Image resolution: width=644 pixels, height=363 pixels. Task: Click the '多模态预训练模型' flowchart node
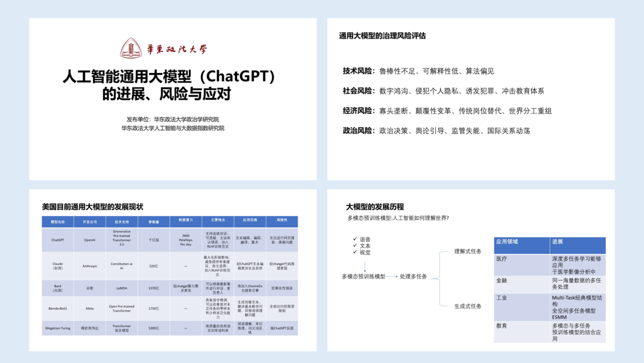364,276
